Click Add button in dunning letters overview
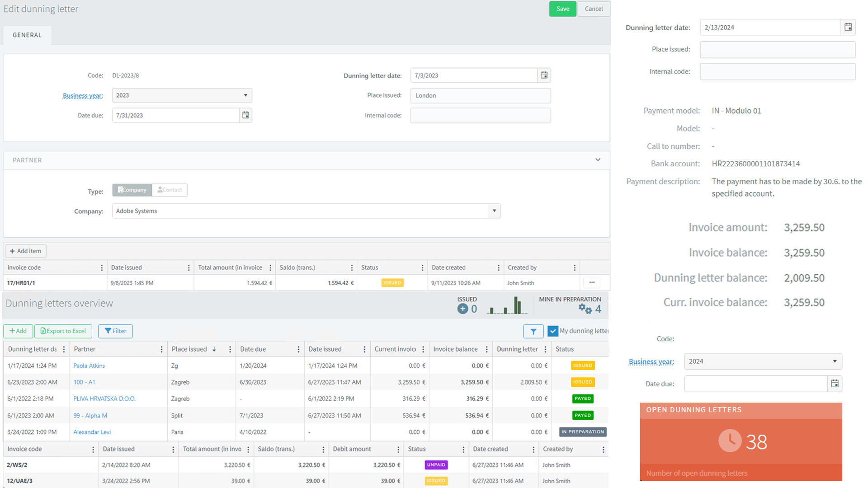The width and height of the screenshot is (868, 488). point(18,331)
